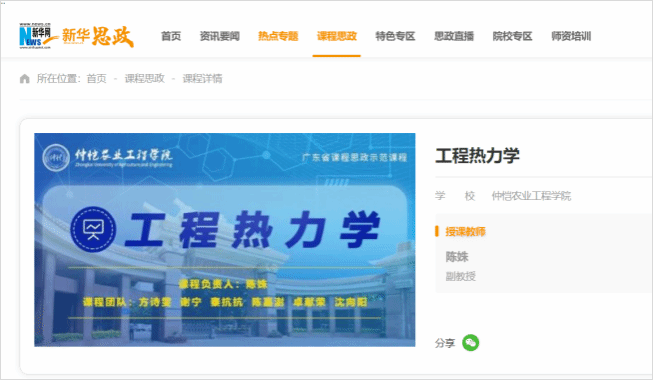Click the 首页 breadcrumb link
This screenshot has width=654, height=380.
tap(96, 78)
